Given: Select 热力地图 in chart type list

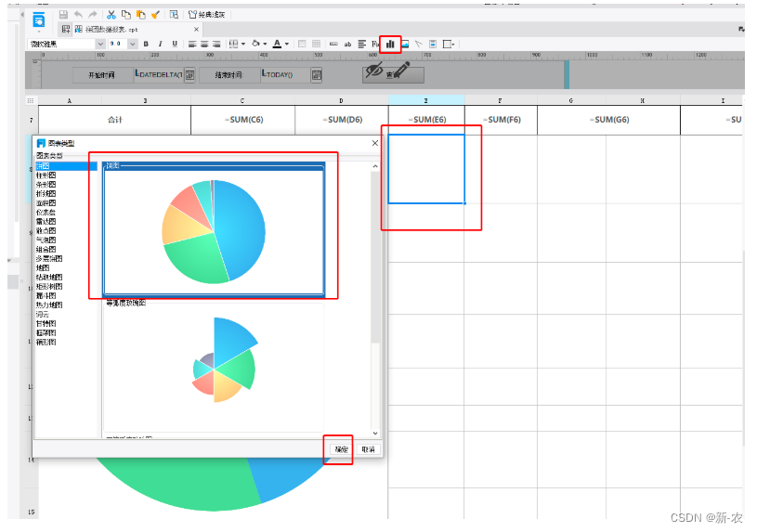Looking at the screenshot, I should point(48,305).
